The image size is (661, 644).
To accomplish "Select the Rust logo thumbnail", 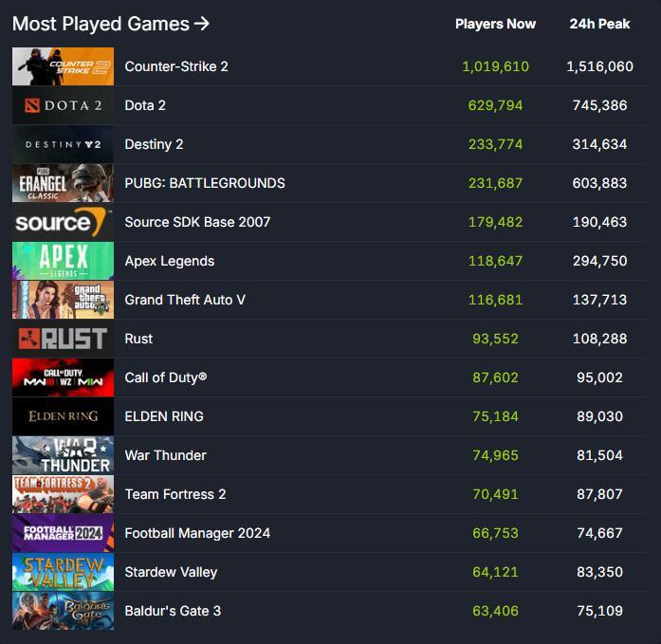I will [x=63, y=339].
